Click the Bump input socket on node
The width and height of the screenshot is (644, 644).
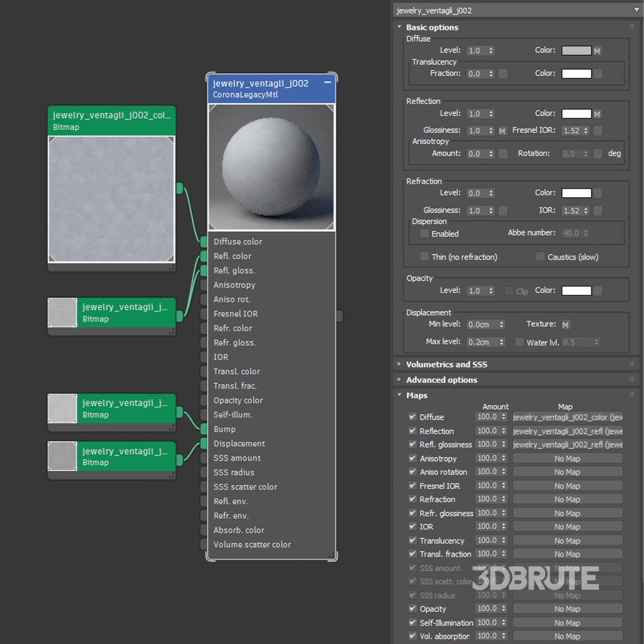pyautogui.click(x=204, y=429)
